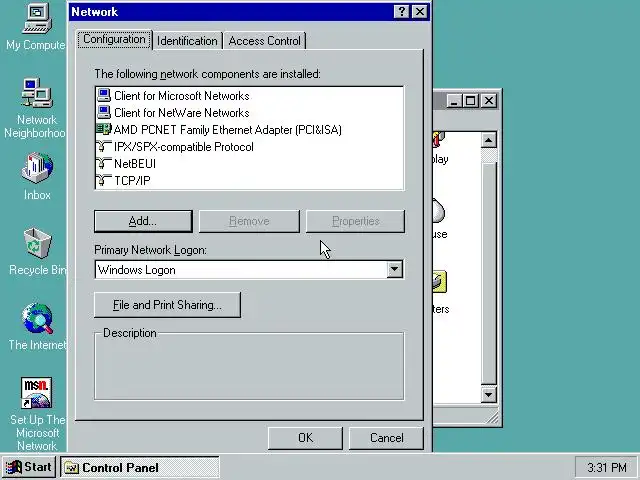Close the Network dialog with X
Viewport: 640px width, 480px height.
pyautogui.click(x=420, y=11)
